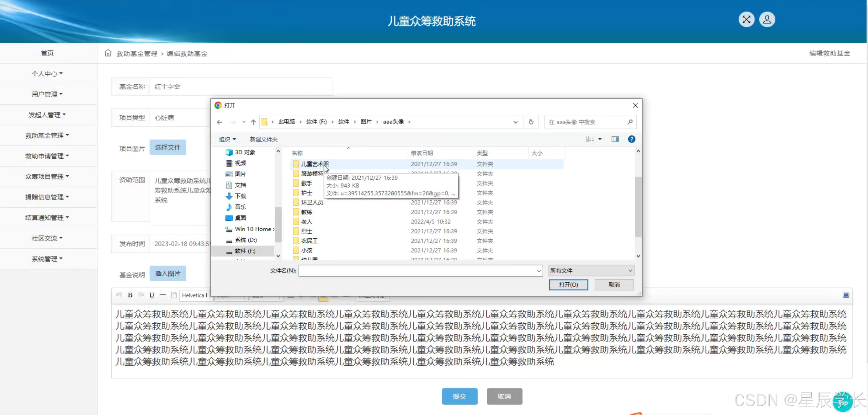The image size is (868, 415).
Task: Click the search magnifier icon in dialog
Action: (630, 122)
